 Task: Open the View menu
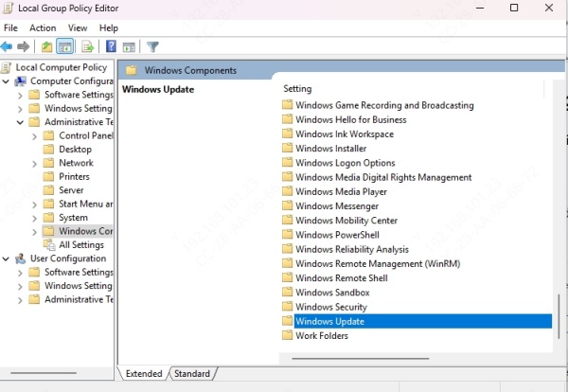tap(78, 27)
